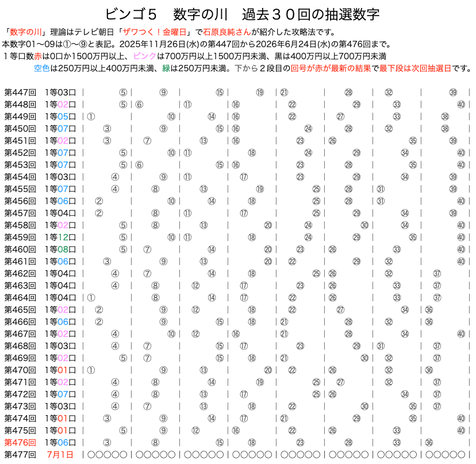Select row label 第477回

click(20, 455)
